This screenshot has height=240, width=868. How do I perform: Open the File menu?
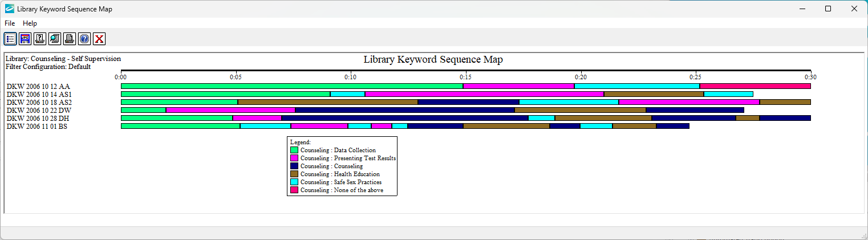pos(10,23)
